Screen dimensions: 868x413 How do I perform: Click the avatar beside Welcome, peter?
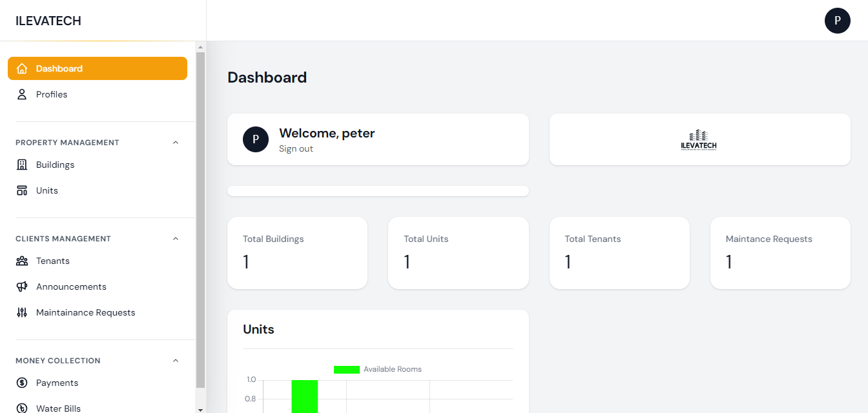256,139
